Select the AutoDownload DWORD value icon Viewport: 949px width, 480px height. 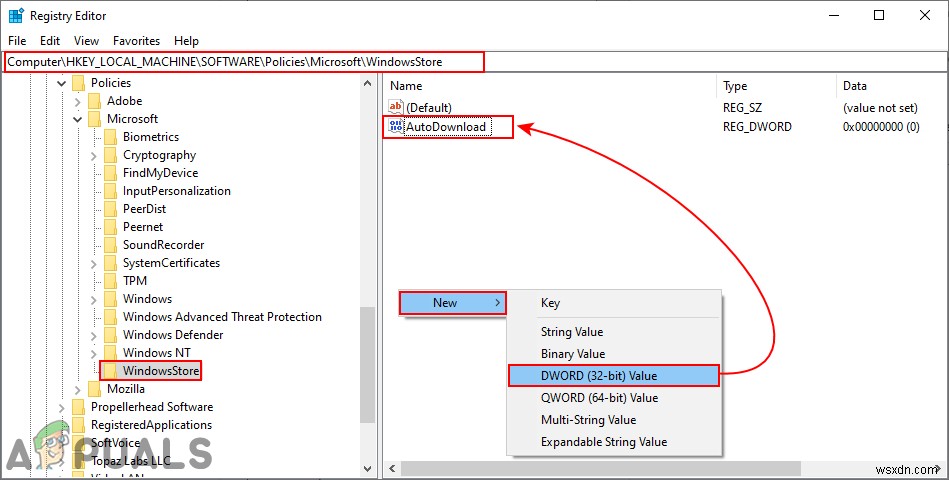point(396,127)
